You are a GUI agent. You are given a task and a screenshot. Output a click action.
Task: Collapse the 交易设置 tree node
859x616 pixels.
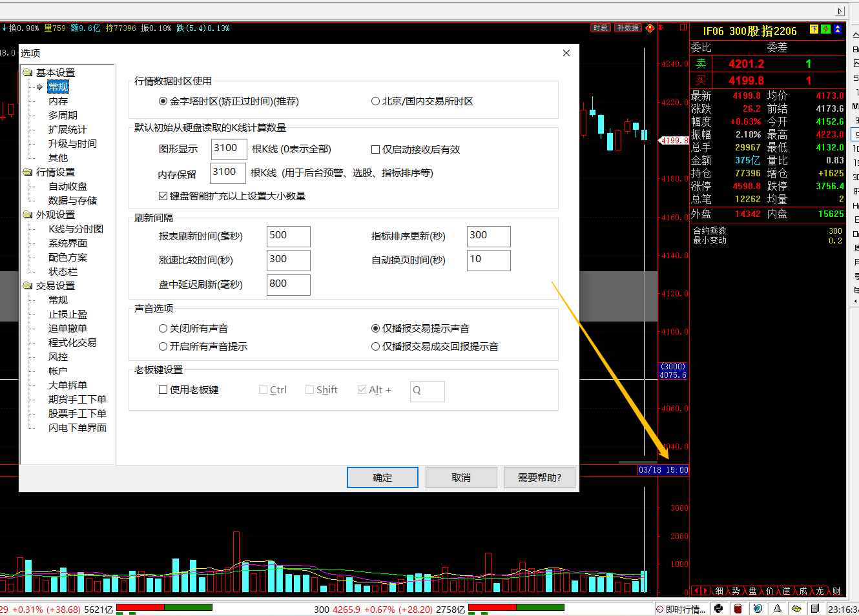[x=28, y=285]
